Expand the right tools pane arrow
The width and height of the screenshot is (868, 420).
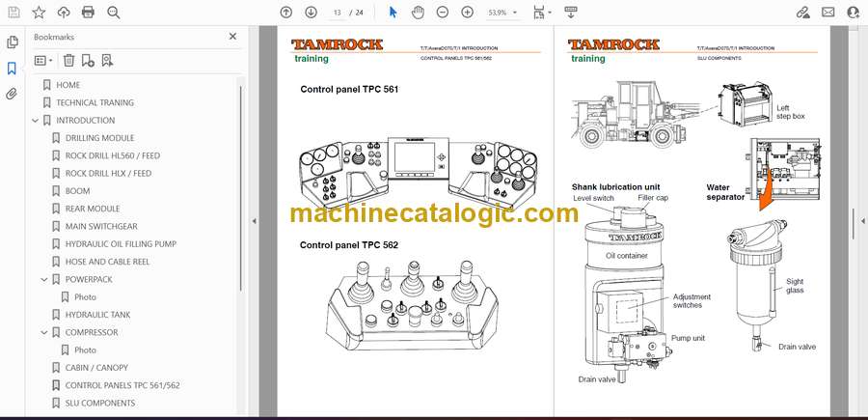pos(863,221)
